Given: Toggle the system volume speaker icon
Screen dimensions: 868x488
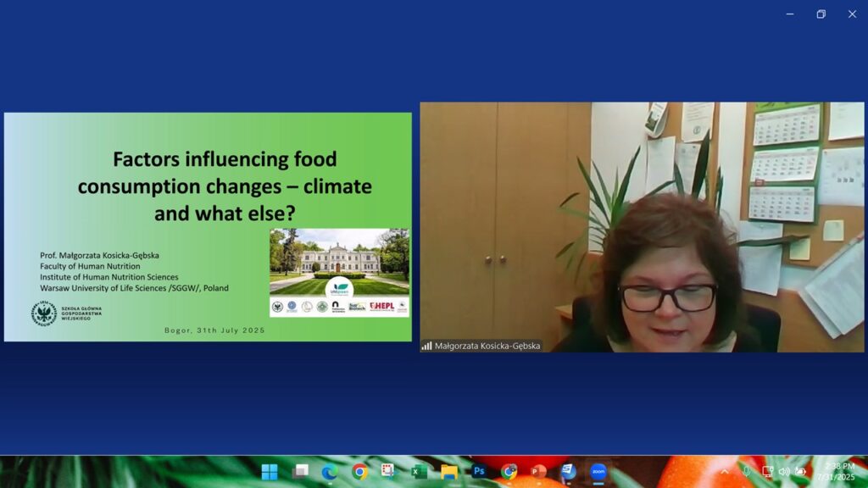Looking at the screenshot, I should click(784, 471).
